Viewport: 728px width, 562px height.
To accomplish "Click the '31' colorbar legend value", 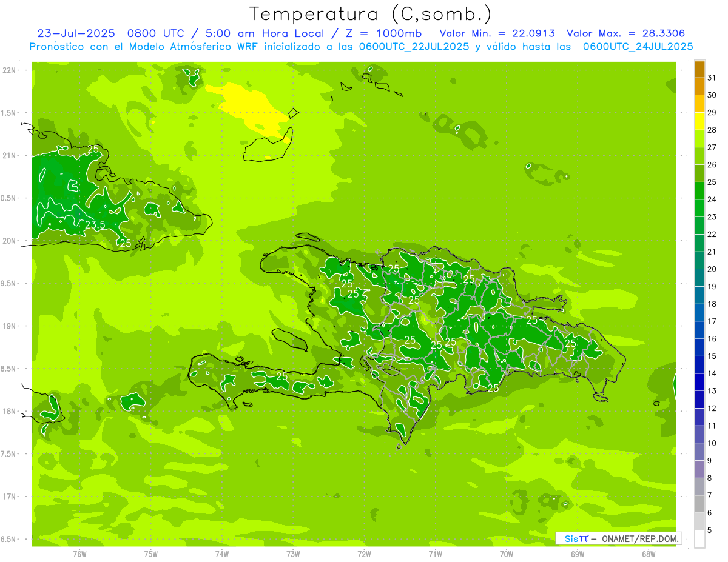I will coord(712,78).
